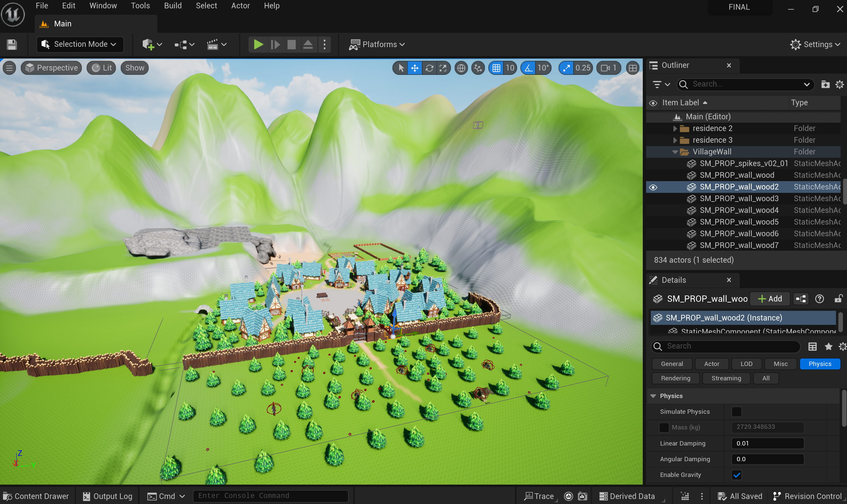Activate the translate move tool in viewport
The height and width of the screenshot is (504, 847).
pyautogui.click(x=415, y=68)
